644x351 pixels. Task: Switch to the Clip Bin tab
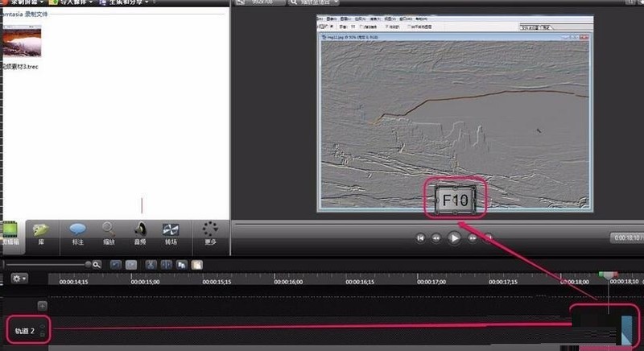(10, 234)
